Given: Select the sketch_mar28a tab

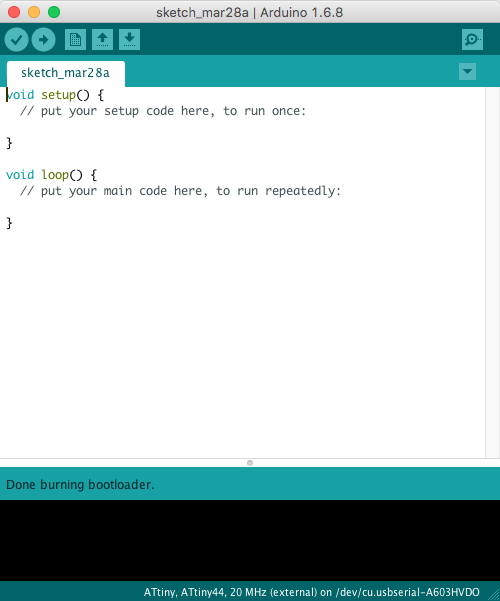Looking at the screenshot, I should [x=66, y=73].
